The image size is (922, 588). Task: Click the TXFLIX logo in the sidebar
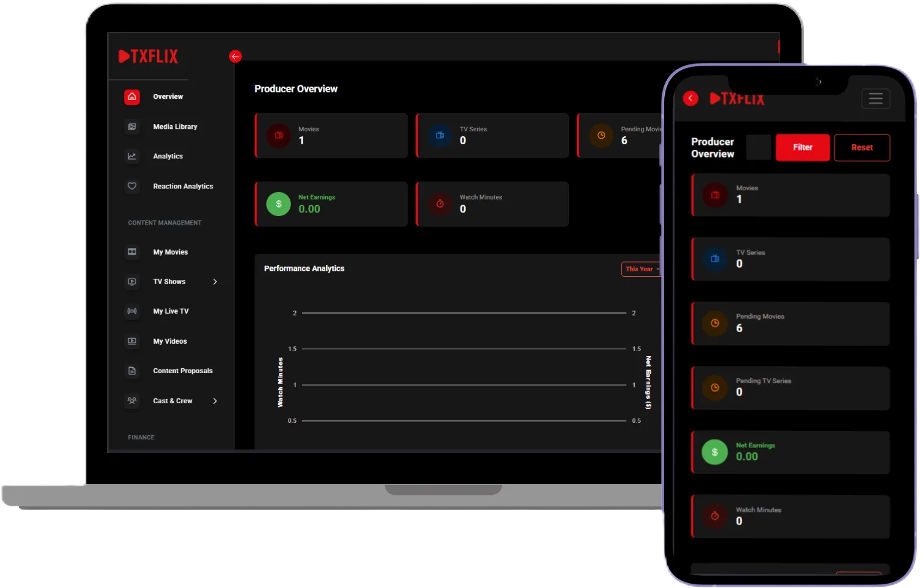pyautogui.click(x=148, y=56)
